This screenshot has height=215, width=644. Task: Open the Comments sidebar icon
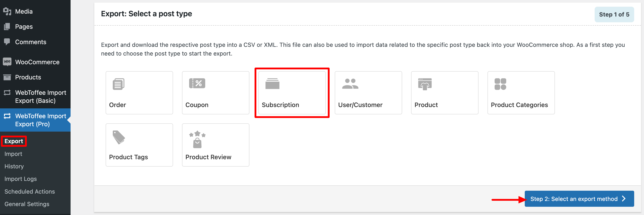click(31, 42)
